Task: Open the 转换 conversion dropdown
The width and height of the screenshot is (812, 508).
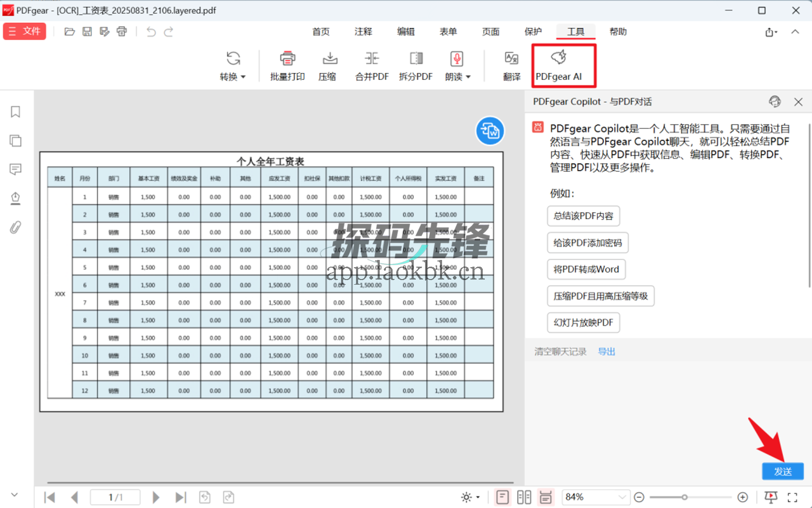Action: 233,66
